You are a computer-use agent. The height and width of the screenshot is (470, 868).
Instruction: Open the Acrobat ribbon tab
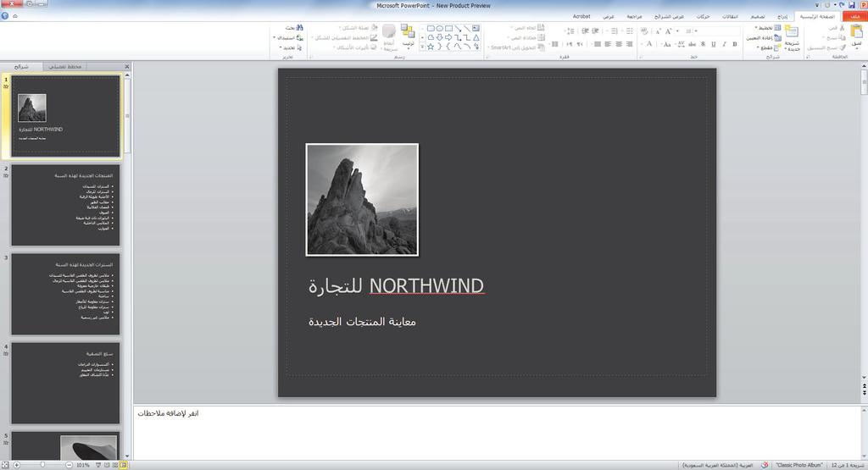581,17
